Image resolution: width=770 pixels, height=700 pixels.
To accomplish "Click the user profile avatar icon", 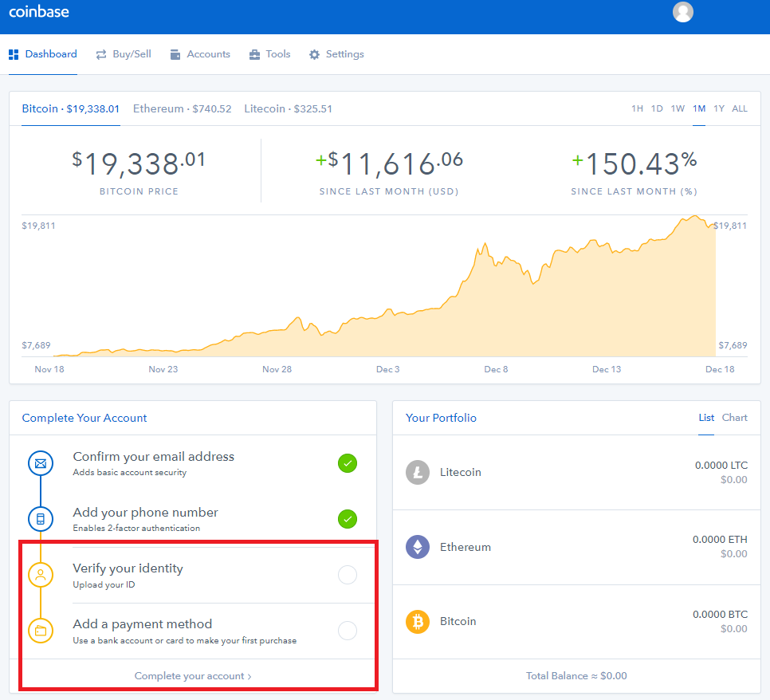I will (x=682, y=12).
